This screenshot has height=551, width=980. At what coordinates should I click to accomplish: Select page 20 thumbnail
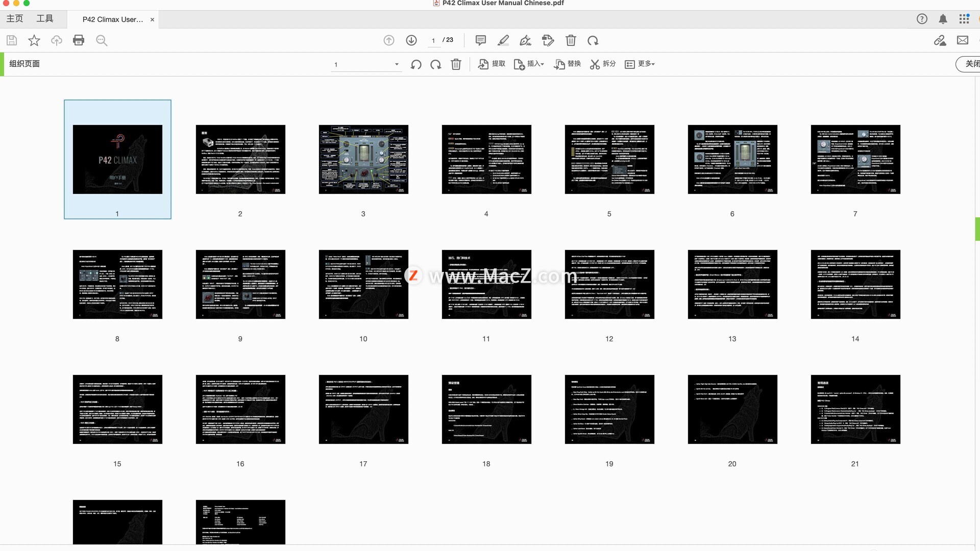pyautogui.click(x=732, y=409)
